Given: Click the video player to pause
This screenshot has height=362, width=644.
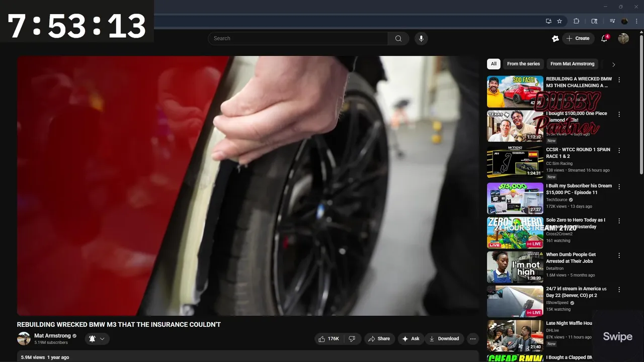Looking at the screenshot, I should pyautogui.click(x=248, y=186).
